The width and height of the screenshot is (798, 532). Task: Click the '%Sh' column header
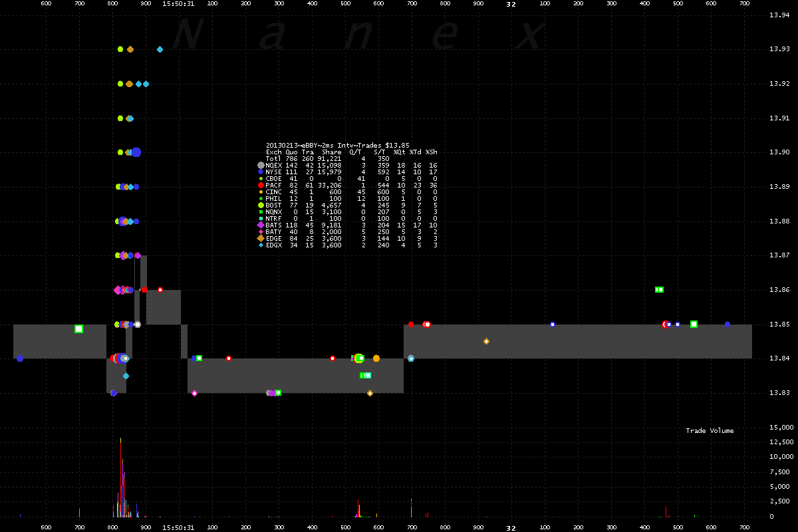pyautogui.click(x=432, y=152)
